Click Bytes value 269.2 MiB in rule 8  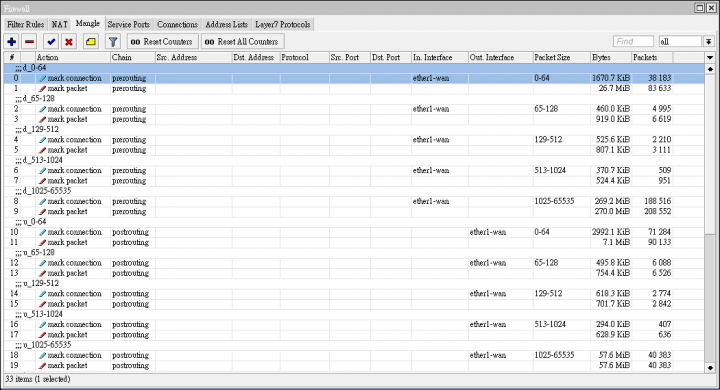[x=612, y=201]
